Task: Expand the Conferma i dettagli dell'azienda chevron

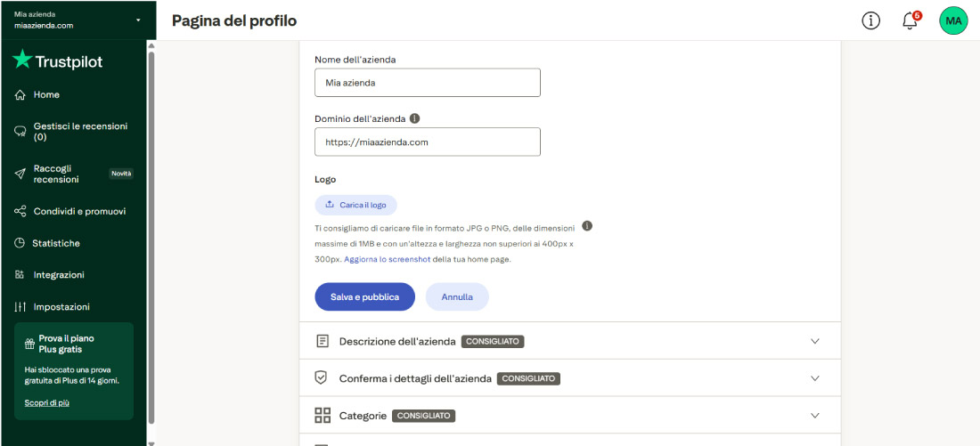Action: (814, 378)
